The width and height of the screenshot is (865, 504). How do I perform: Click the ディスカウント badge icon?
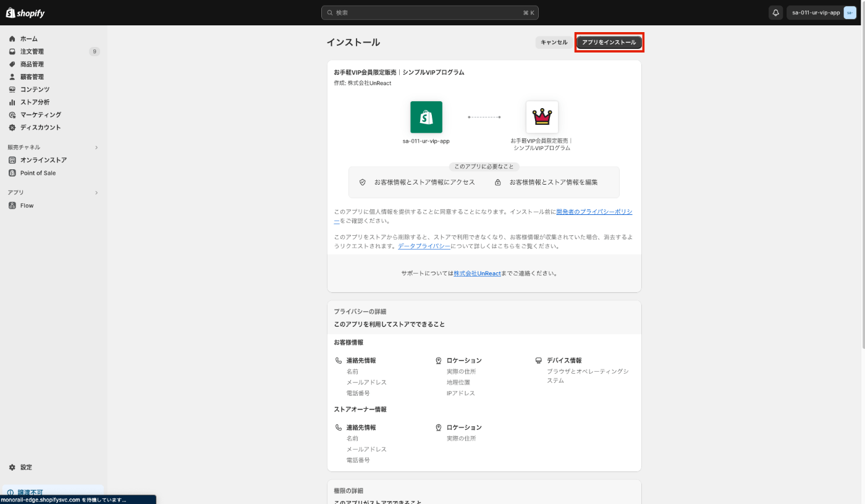tap(12, 127)
